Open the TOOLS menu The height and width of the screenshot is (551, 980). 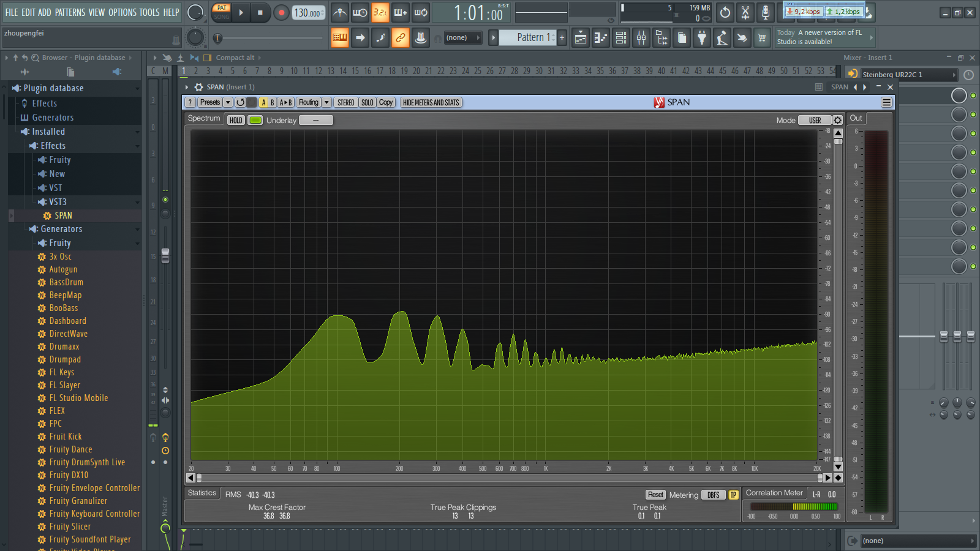[x=149, y=12]
